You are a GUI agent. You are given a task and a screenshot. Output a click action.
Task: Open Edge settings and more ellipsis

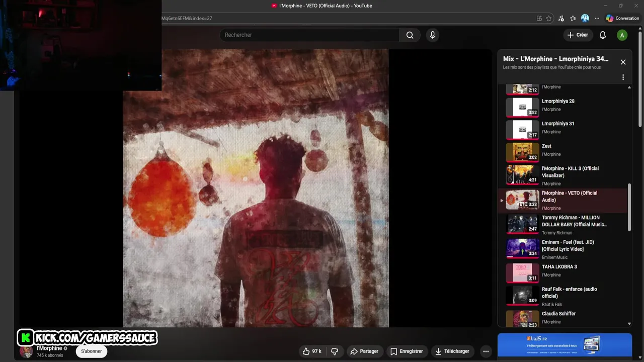pyautogui.click(x=597, y=18)
